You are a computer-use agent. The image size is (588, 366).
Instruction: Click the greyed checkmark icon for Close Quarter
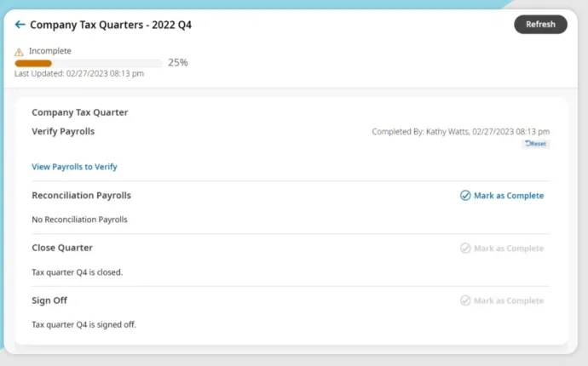coord(465,249)
